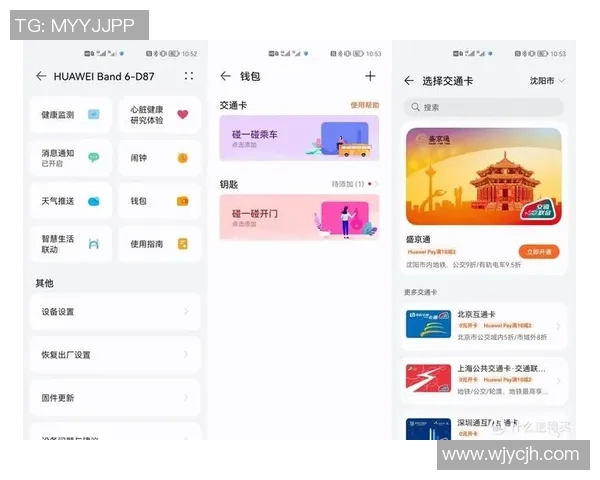
Task: Open 使用指南 user guide card
Action: 160,244
